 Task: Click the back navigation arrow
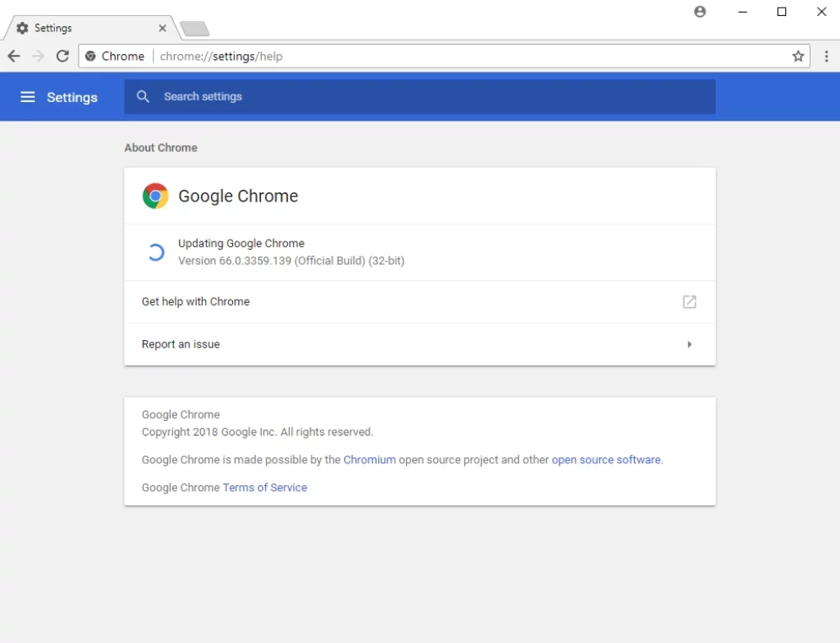14,57
